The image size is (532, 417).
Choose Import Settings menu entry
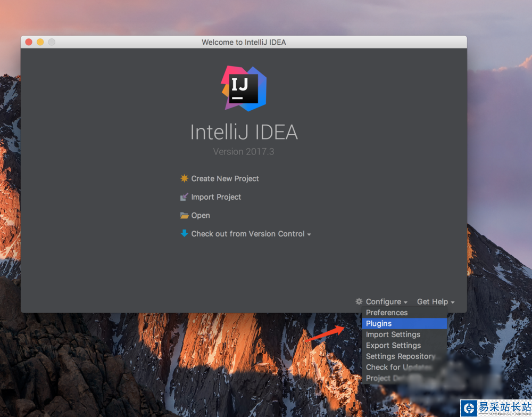pos(404,334)
